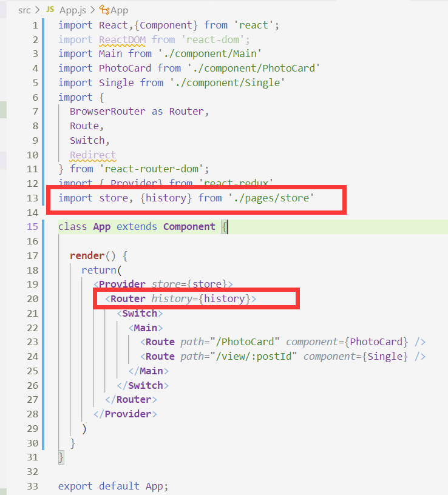This screenshot has width=448, height=495.
Task: Place cursor on 'react-dom' string
Action: click(212, 40)
